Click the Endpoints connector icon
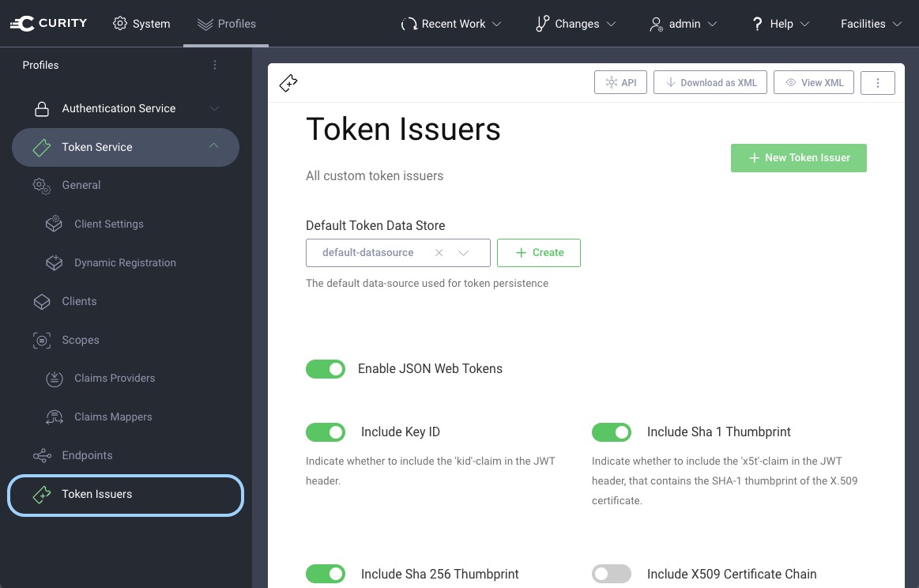919x588 pixels. pos(41,455)
